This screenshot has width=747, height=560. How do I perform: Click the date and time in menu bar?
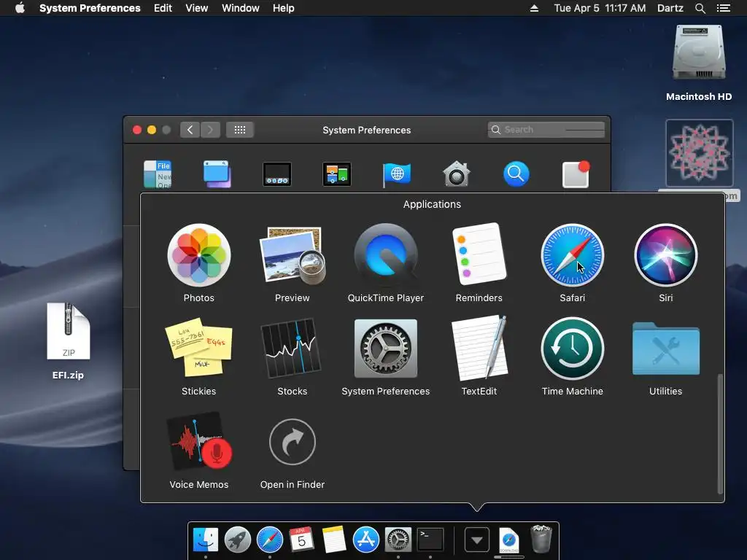(x=600, y=8)
